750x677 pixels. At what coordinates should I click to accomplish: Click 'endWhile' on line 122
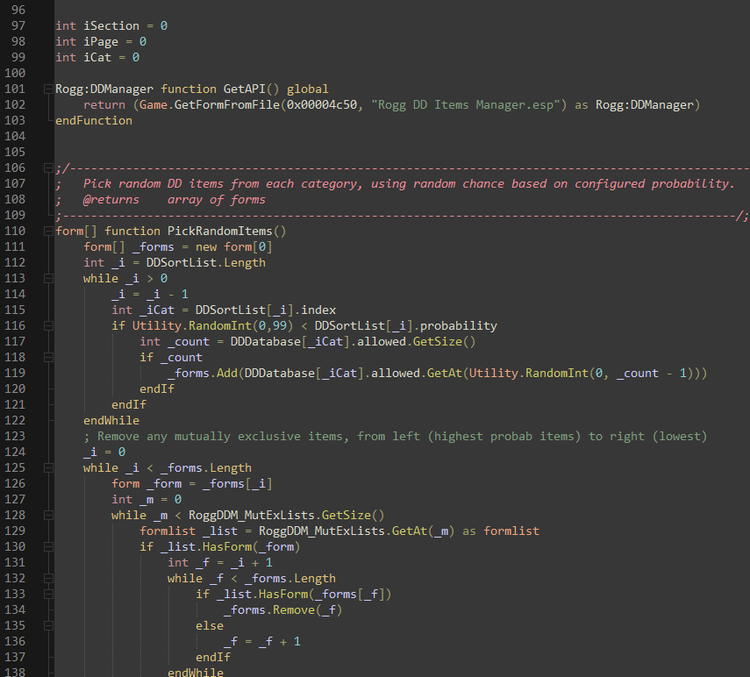pos(111,421)
